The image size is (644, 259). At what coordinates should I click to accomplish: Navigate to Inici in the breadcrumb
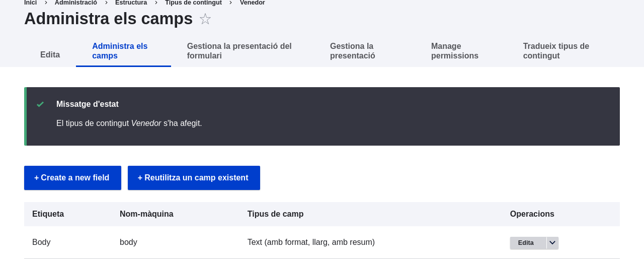point(30,3)
